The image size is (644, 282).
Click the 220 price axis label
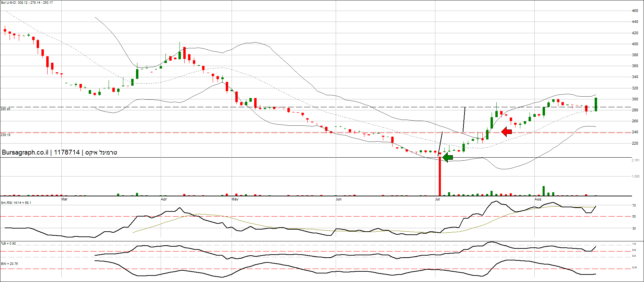click(635, 144)
